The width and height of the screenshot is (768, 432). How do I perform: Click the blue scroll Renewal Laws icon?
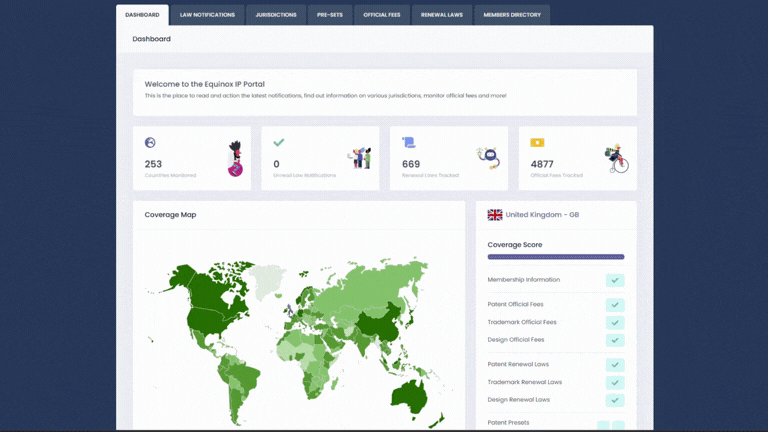tap(409, 143)
